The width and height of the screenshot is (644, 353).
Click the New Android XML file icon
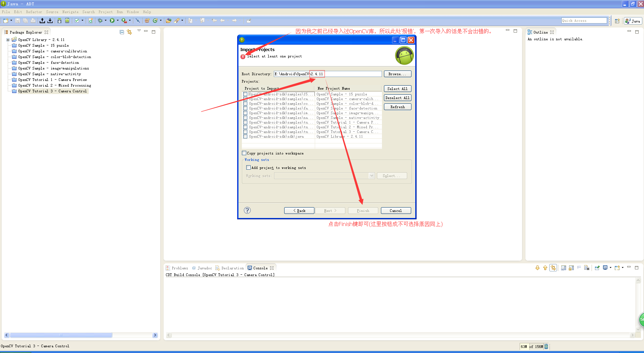(91, 20)
